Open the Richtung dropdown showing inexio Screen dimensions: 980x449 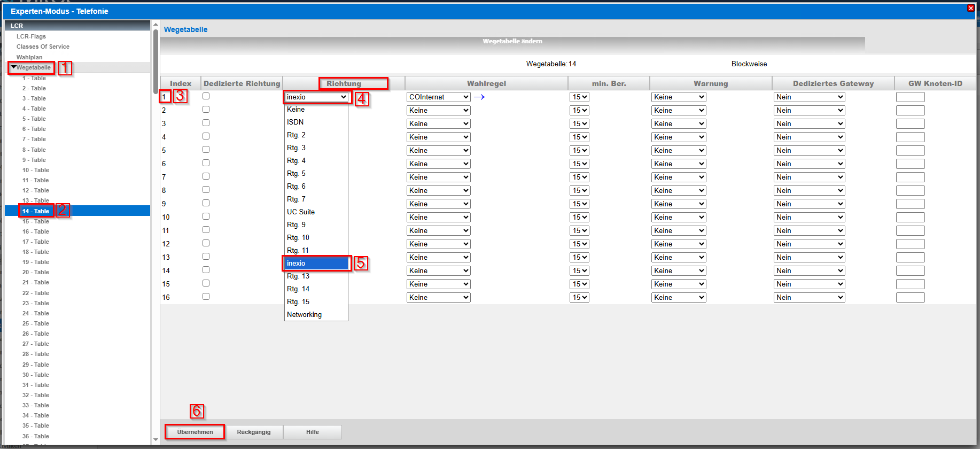(x=316, y=97)
